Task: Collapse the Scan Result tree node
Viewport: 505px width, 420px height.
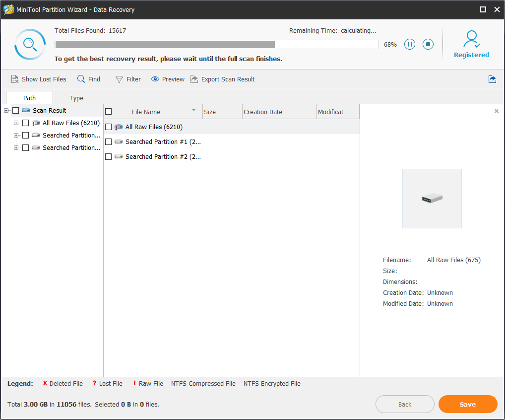Action: point(6,111)
